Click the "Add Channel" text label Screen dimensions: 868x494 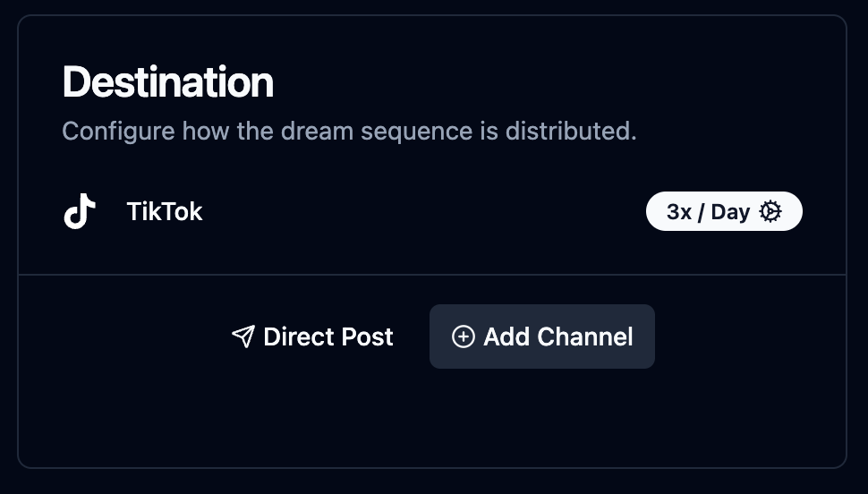tap(558, 336)
